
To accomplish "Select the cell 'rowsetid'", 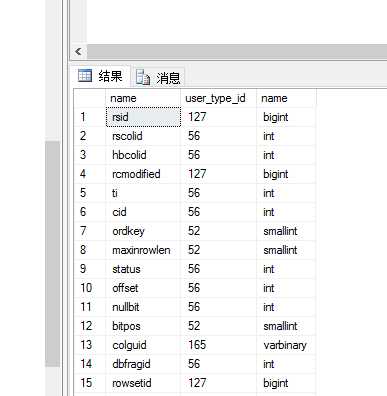I will (143, 383).
